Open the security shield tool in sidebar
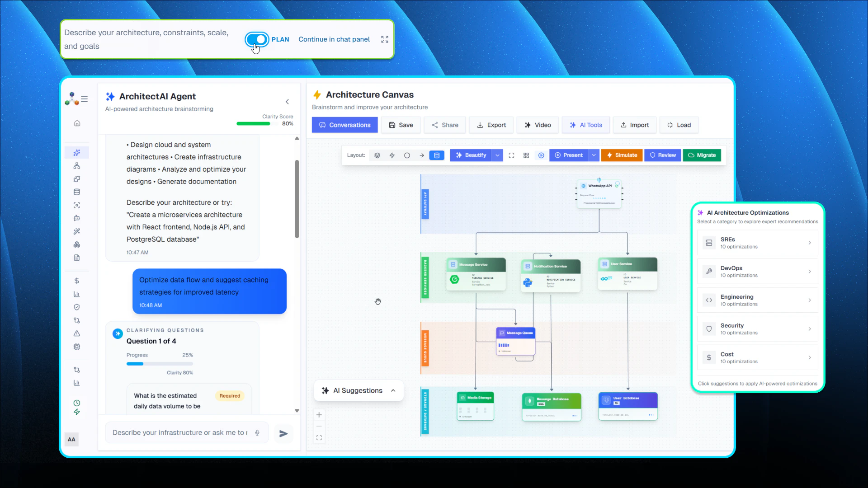This screenshot has height=488, width=868. 77,307
